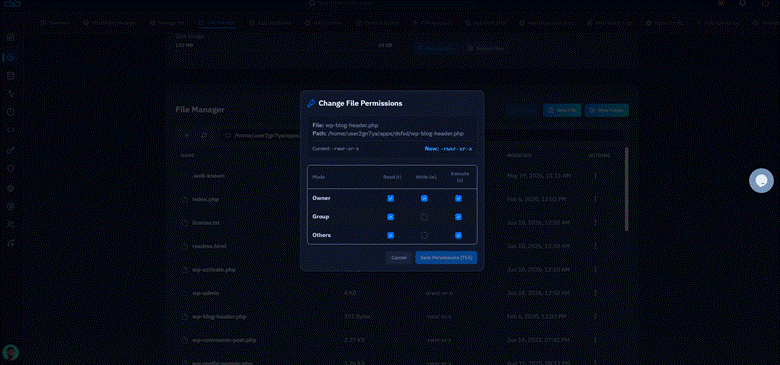Open actions menu for wp-admin row

(x=595, y=293)
